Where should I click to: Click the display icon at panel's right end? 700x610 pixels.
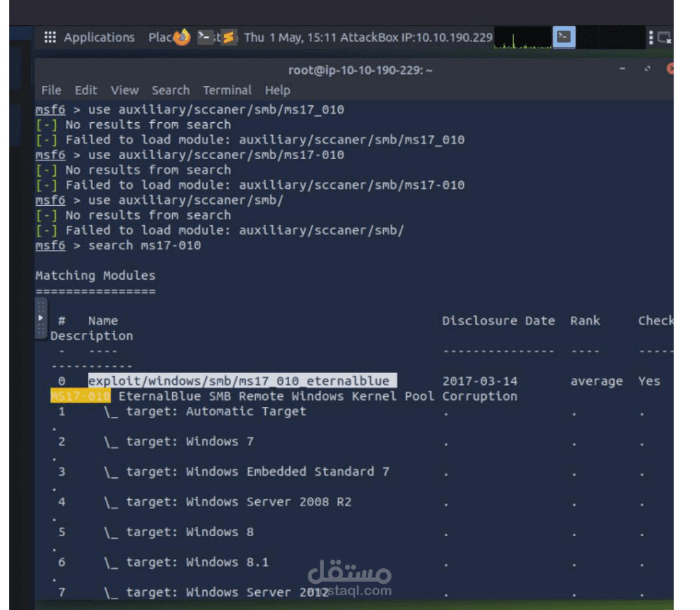point(664,38)
